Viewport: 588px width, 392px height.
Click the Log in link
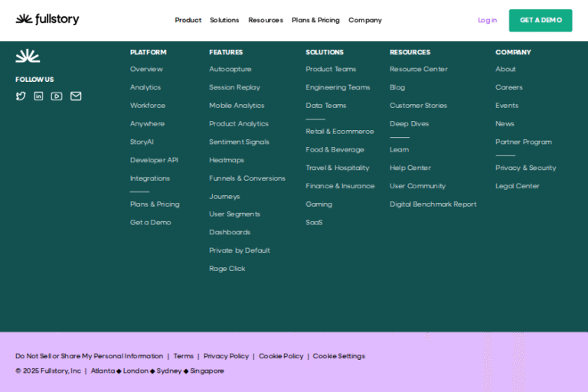[487, 21]
